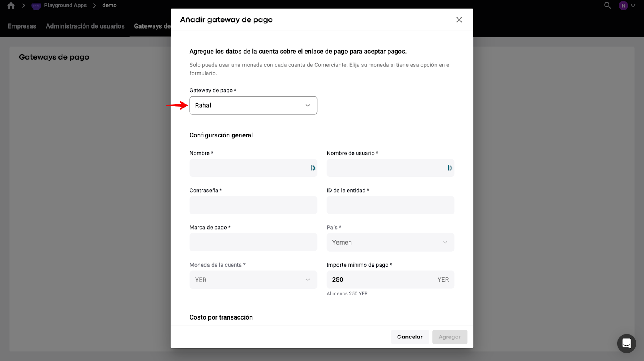644x361 pixels.
Task: Switch to the Empresas tab
Action: (22, 26)
